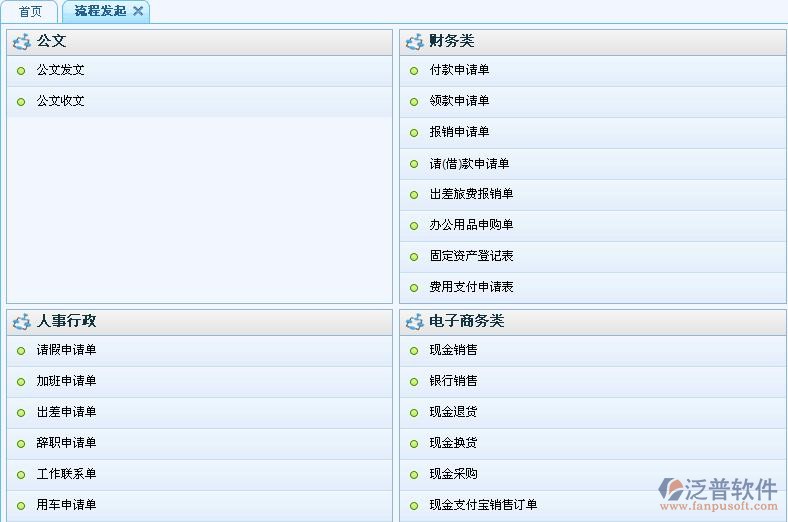Click the 人事行政 section title
The width and height of the screenshot is (788, 522).
66,321
